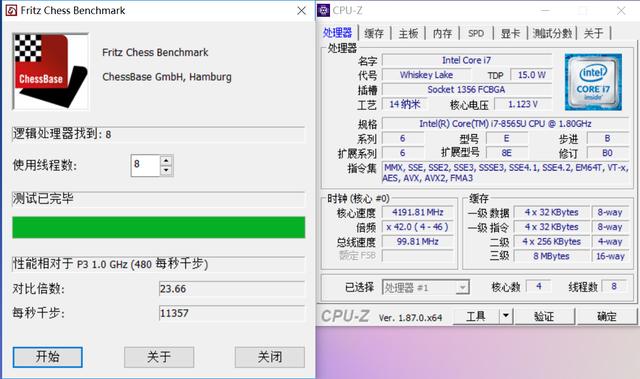This screenshot has height=379, width=640.
Task: Close the CPU-Z window
Action: click(621, 11)
